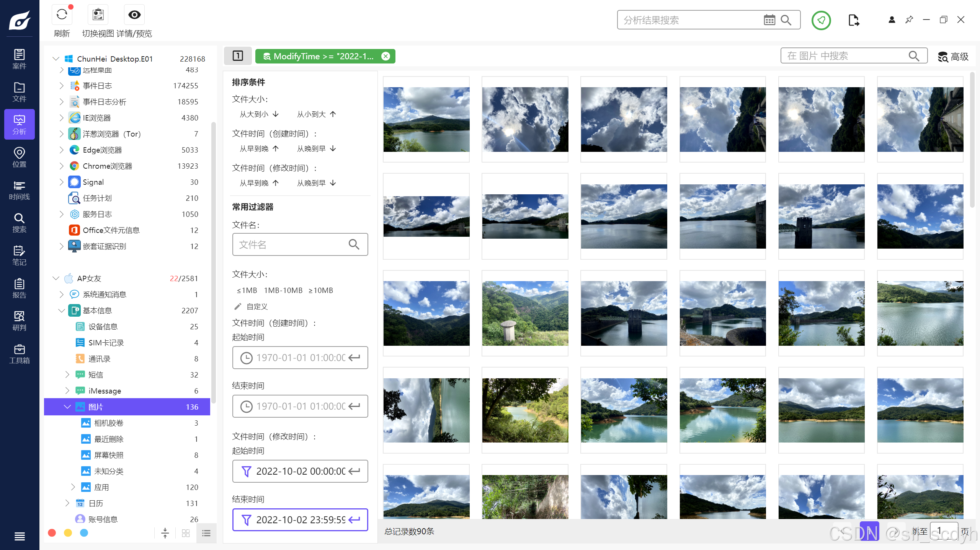Viewport: 980px width, 550px height.
Task: Click the 自定义 custom size link
Action: pyautogui.click(x=256, y=306)
